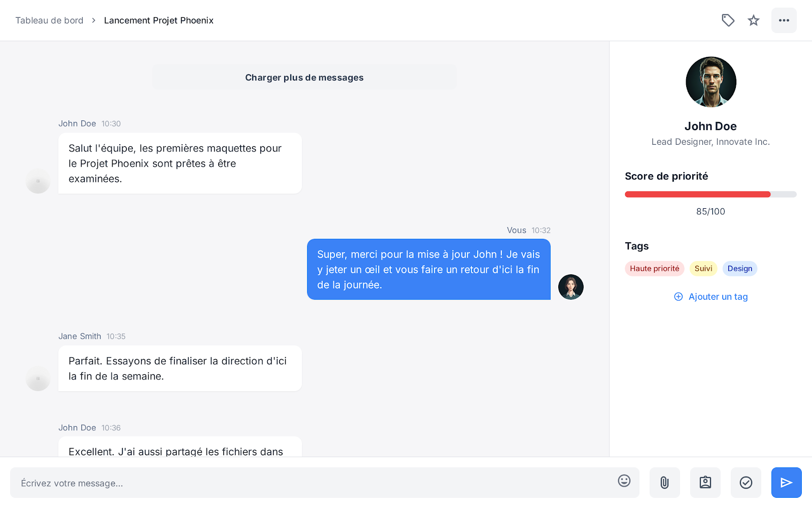Click the plus icon beside Ajouter un tag
The image size is (812, 508).
point(679,297)
